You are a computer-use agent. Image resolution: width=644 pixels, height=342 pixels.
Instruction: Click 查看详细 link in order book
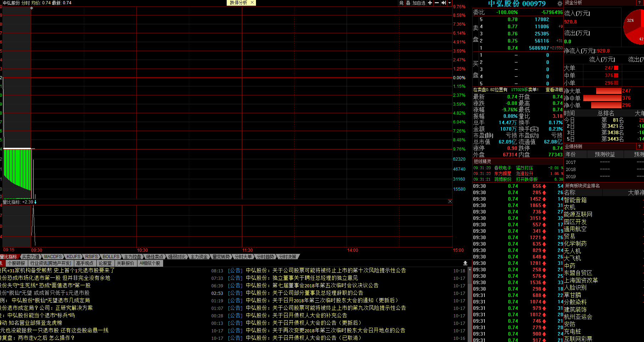tap(554, 90)
